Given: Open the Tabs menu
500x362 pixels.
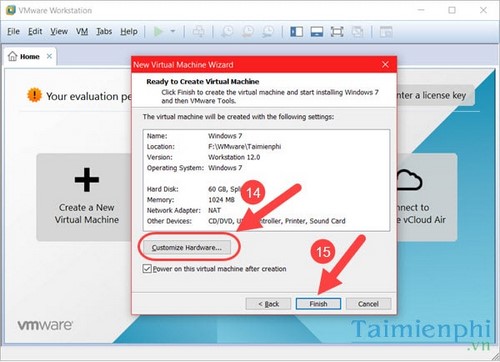Looking at the screenshot, I should click(x=104, y=31).
